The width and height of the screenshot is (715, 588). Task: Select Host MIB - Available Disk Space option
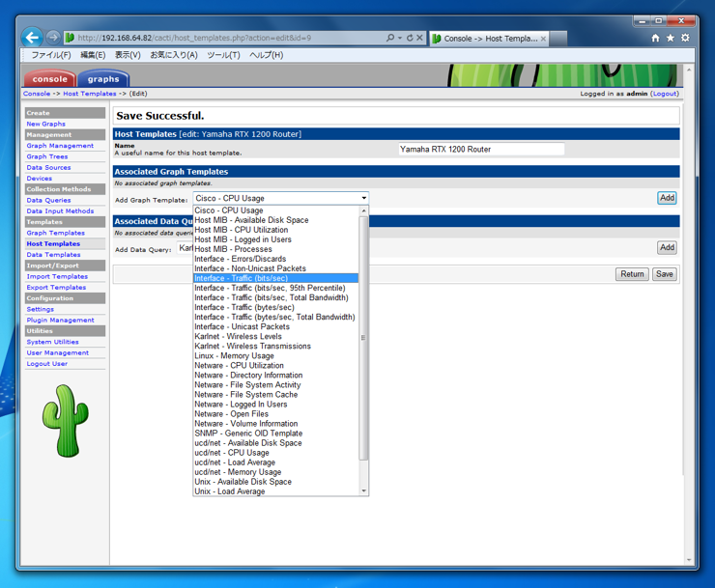click(276, 220)
